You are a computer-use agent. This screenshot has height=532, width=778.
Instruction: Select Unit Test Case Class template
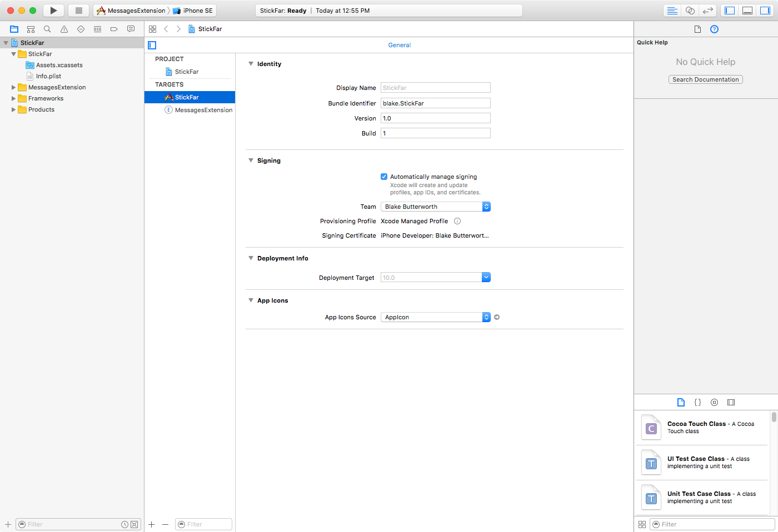[702, 498]
